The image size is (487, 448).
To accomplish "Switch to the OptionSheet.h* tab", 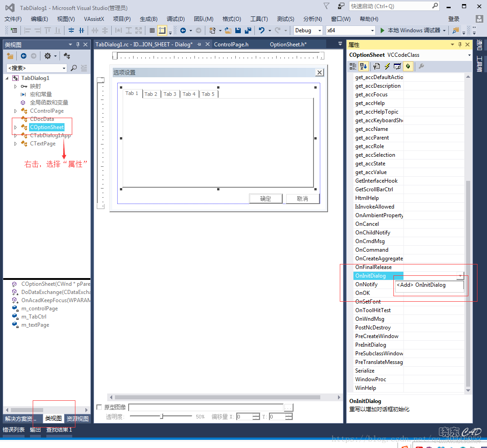I will 288,45.
